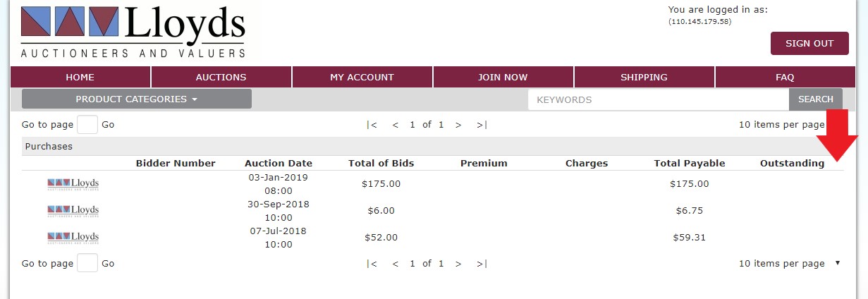Open the 03-Jan-2019 auction Lloyds thumbnail

point(73,184)
